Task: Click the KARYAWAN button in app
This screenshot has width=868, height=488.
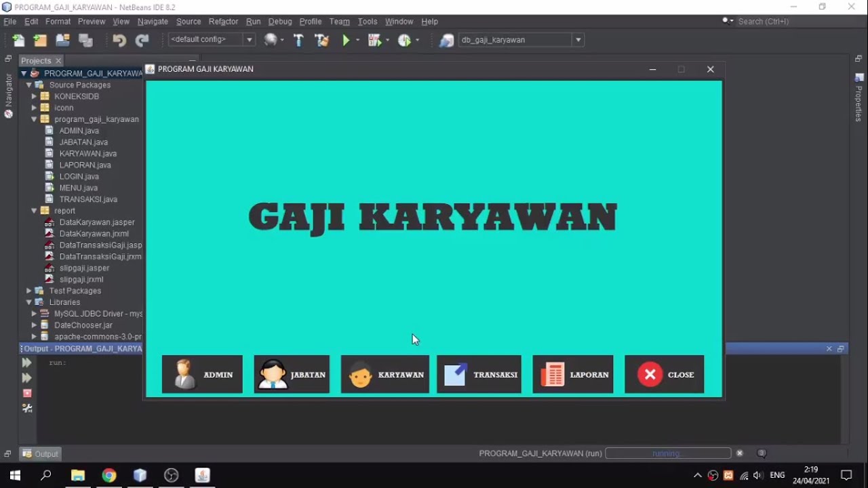Action: click(x=385, y=374)
